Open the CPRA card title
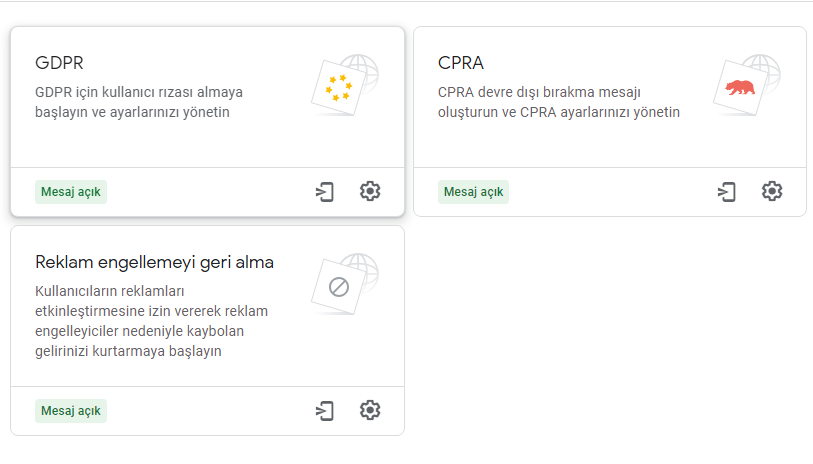The width and height of the screenshot is (813, 464). coord(461,63)
